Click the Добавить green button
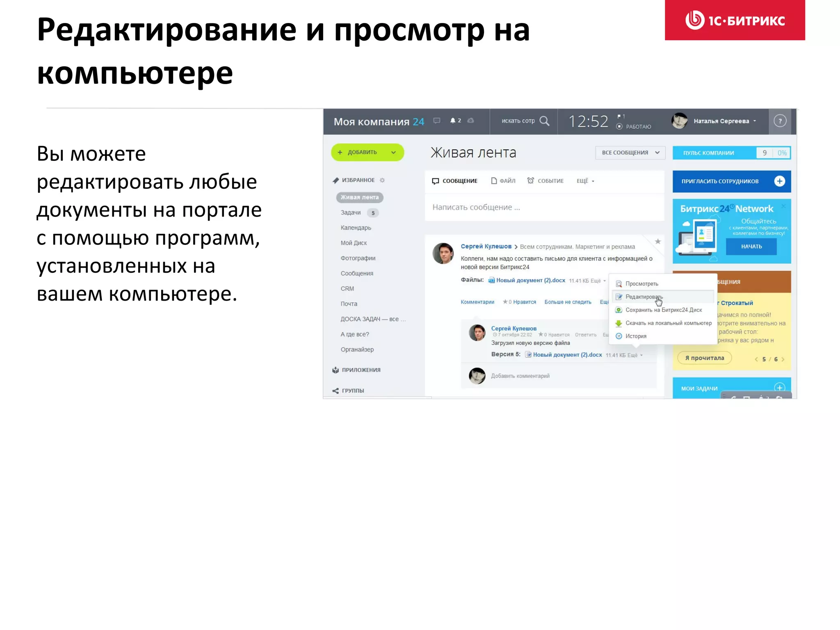 tap(367, 152)
